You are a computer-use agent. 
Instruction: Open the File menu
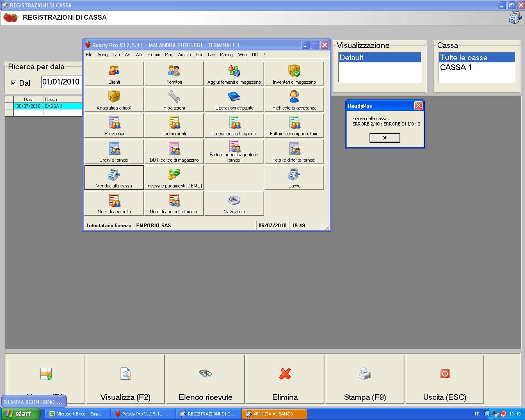(x=89, y=55)
